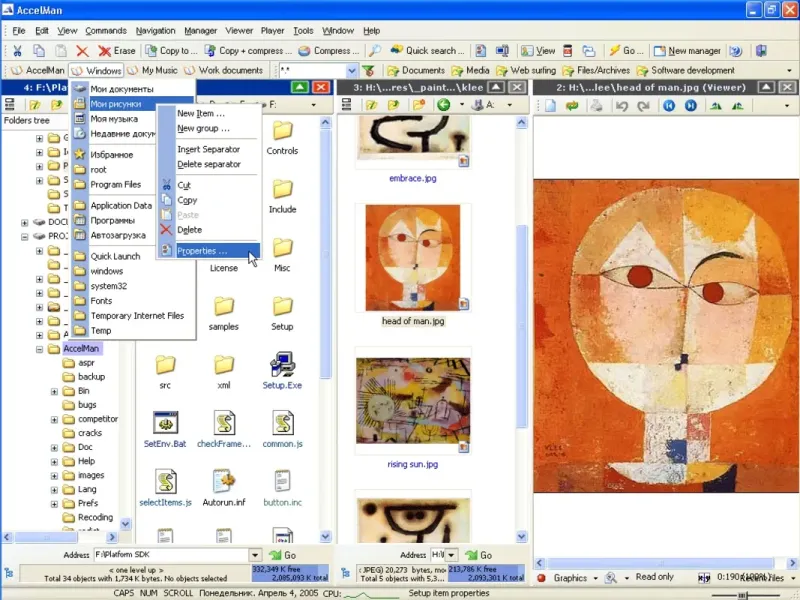Select rising sun.jpg thumbnail
This screenshot has width=800, height=600.
click(413, 401)
